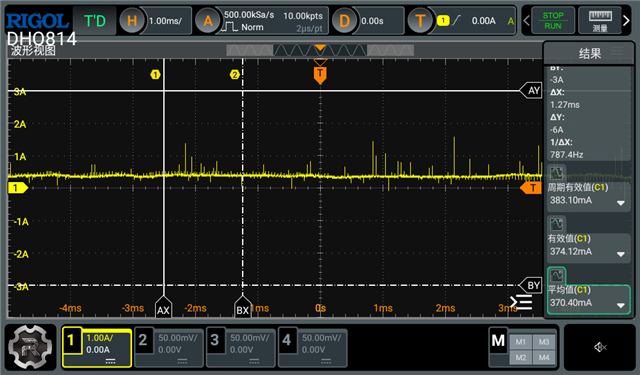Click the period RMS measurement waveform icon

click(x=556, y=173)
